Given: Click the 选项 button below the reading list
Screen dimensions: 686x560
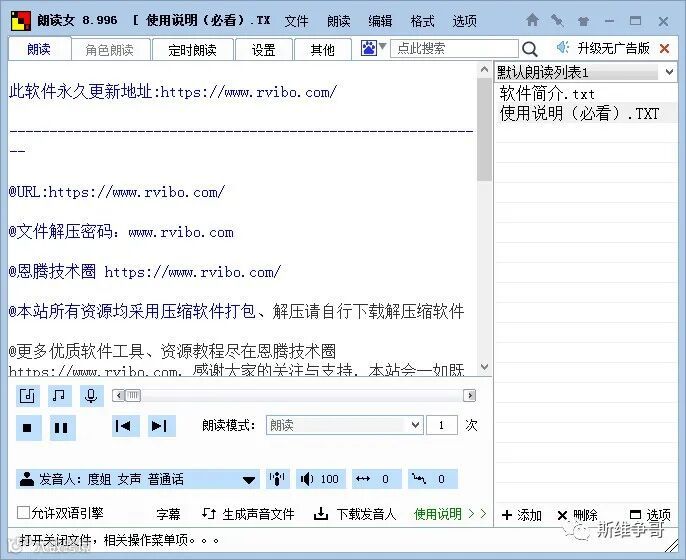Looking at the screenshot, I should pyautogui.click(x=650, y=515).
